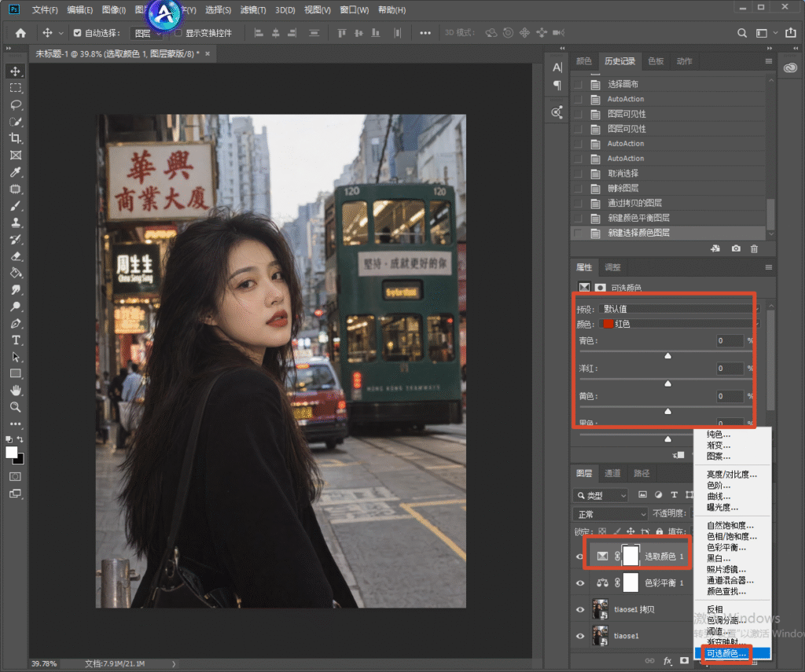Open the layer blend mode dropdown 正常
Screen dimensions: 805x672
coord(610,514)
